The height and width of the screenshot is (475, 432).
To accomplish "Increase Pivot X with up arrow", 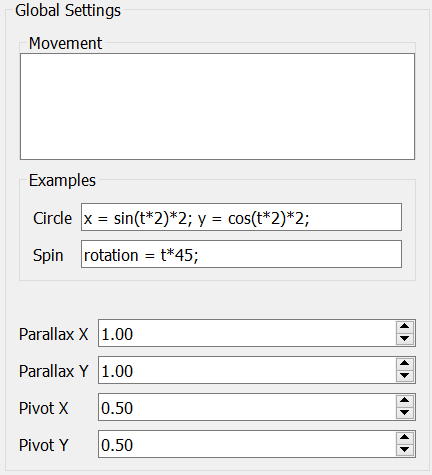I will coord(405,401).
